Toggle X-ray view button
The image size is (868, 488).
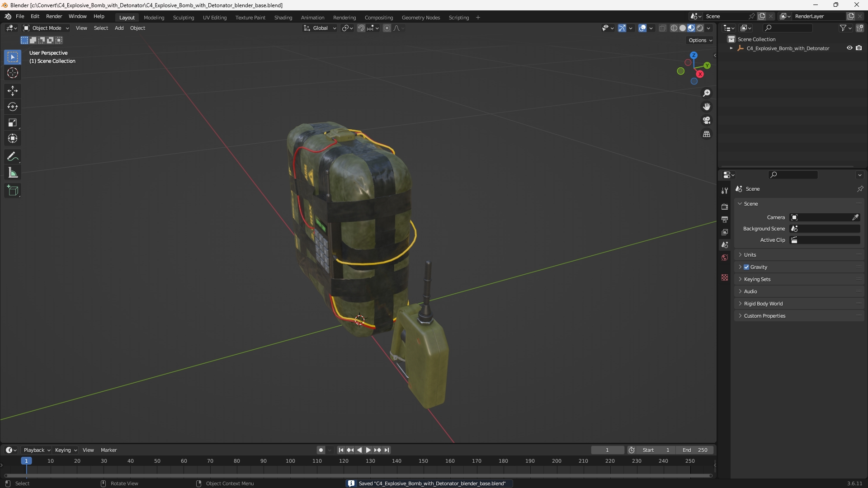(x=663, y=28)
